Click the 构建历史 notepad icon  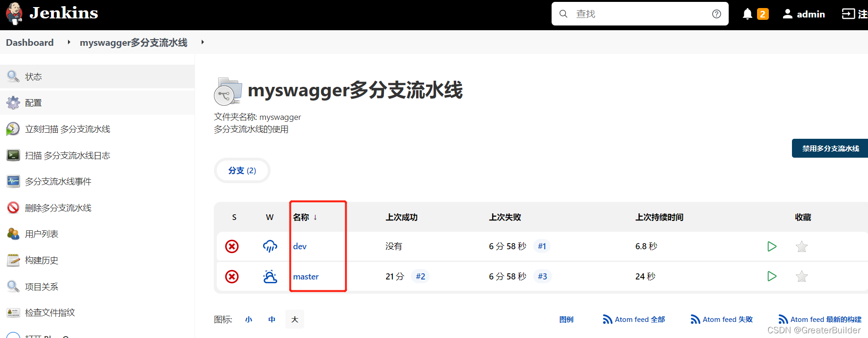[x=13, y=260]
